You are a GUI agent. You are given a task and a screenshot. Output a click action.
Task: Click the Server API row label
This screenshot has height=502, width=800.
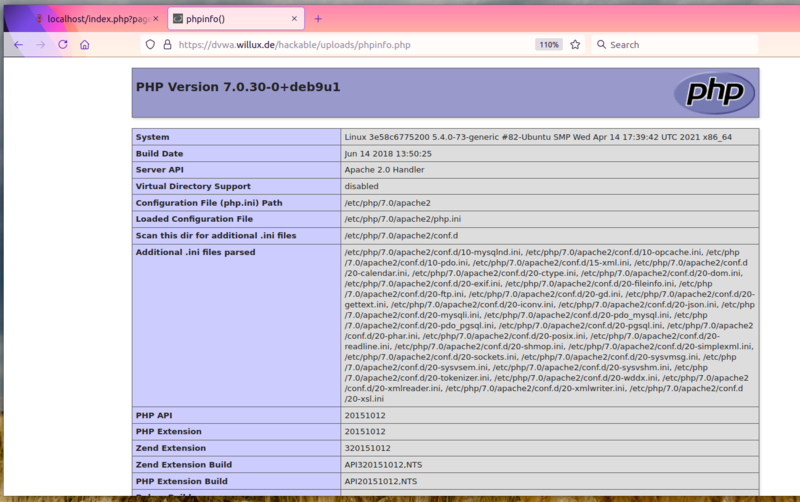click(x=165, y=170)
